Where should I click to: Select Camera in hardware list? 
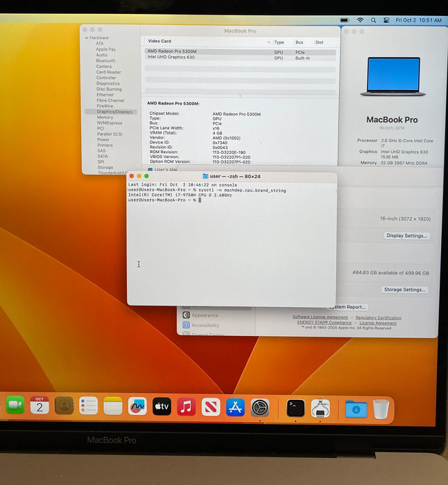click(x=104, y=67)
